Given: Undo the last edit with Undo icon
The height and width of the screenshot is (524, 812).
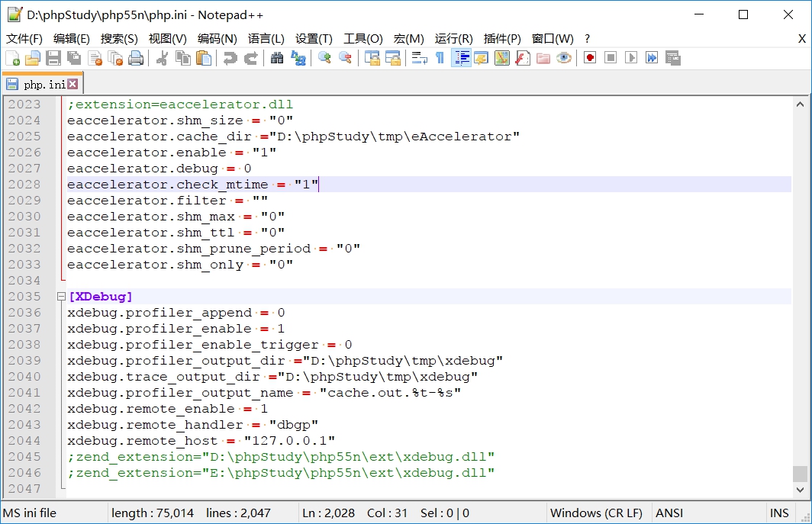Looking at the screenshot, I should (230, 58).
